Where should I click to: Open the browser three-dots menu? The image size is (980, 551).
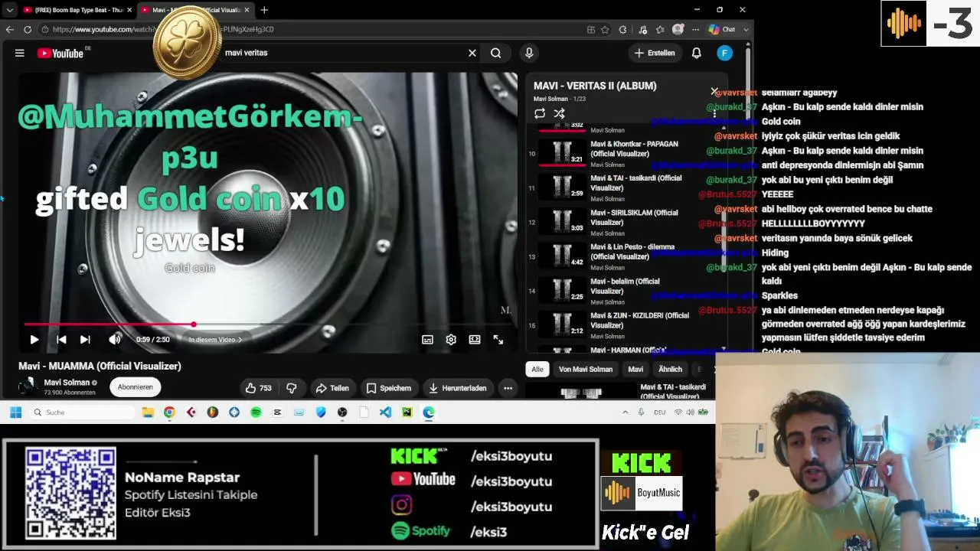695,29
